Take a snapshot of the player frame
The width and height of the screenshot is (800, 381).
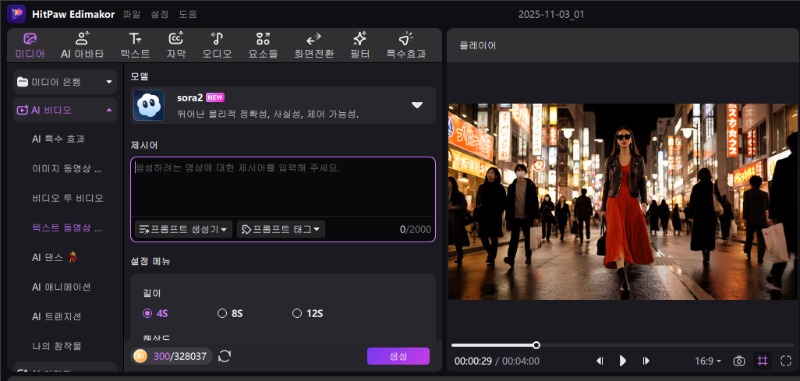pos(739,361)
